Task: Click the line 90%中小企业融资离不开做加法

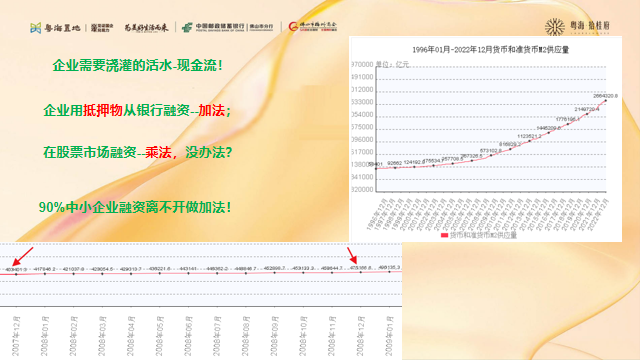Action: click(135, 207)
